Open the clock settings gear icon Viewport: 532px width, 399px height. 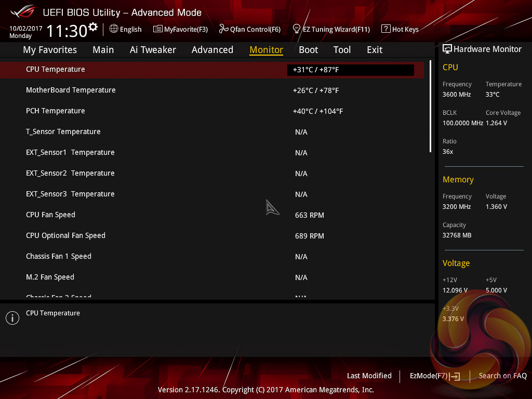93,26
